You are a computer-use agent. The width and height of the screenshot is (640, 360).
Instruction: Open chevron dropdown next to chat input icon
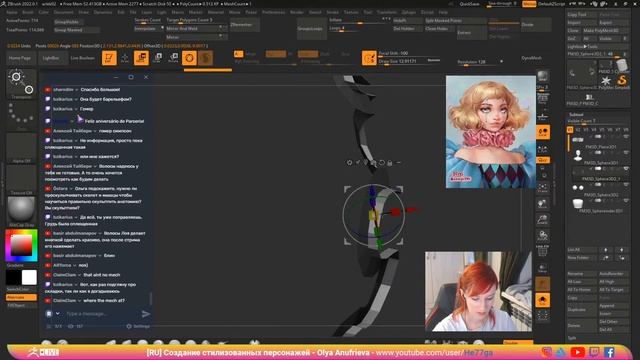[x=58, y=313]
